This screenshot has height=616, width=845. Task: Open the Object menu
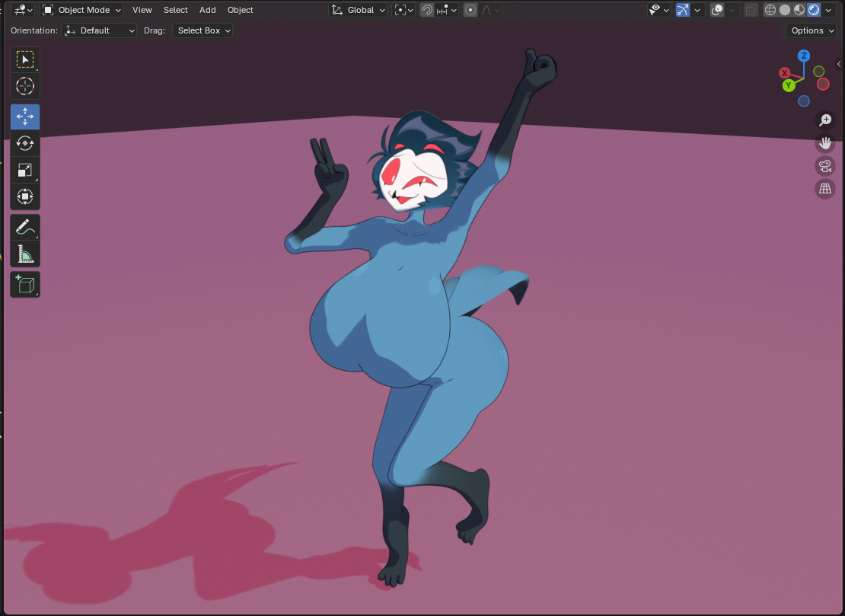241,10
